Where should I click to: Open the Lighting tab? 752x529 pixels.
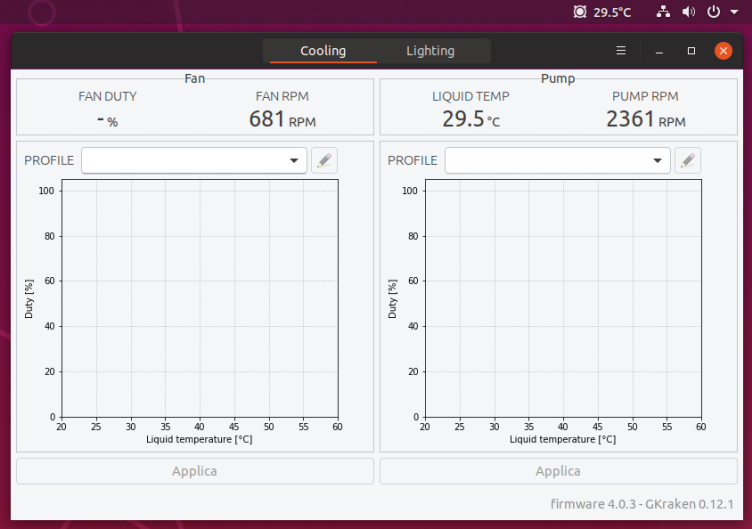pyautogui.click(x=430, y=51)
